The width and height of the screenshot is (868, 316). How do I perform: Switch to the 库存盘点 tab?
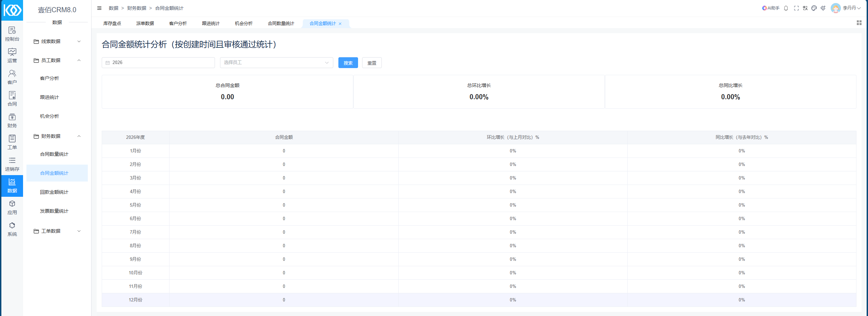click(x=112, y=23)
